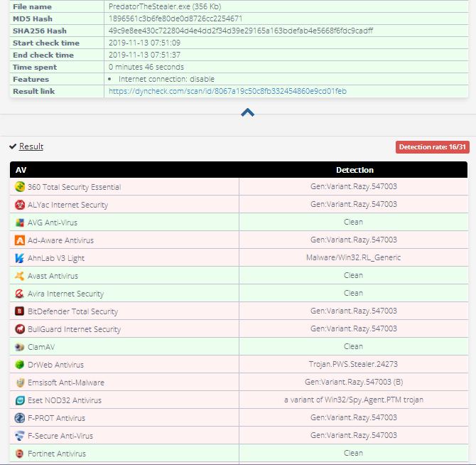Open the dyncheck.com result link
Viewport: 476px width, 465px height.
(227, 91)
